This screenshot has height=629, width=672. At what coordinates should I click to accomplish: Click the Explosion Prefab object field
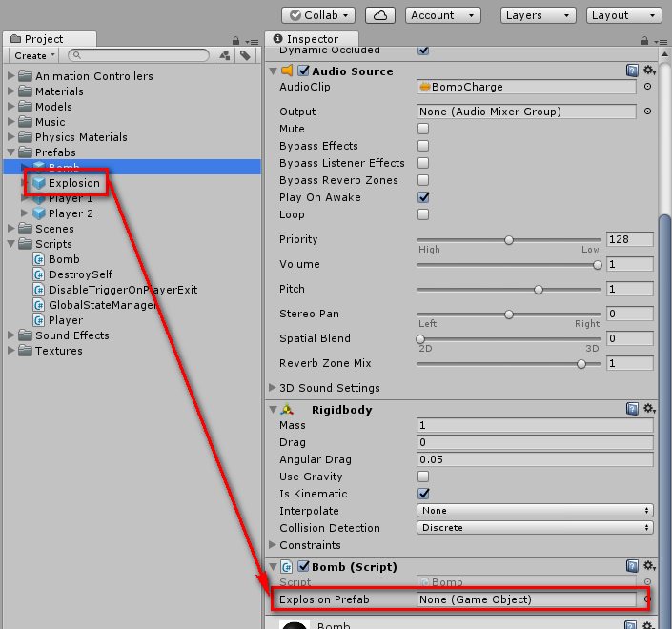tap(526, 599)
